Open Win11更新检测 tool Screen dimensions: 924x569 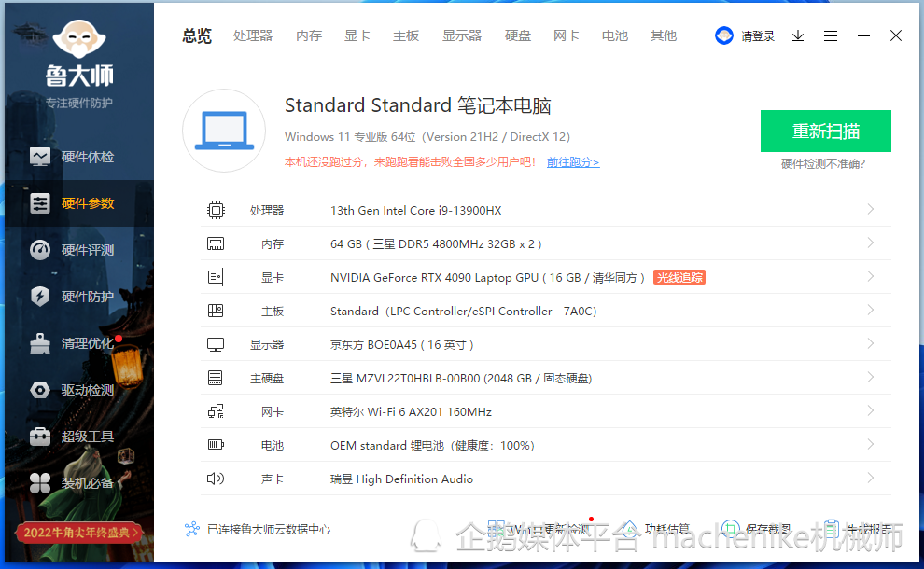pos(539,529)
